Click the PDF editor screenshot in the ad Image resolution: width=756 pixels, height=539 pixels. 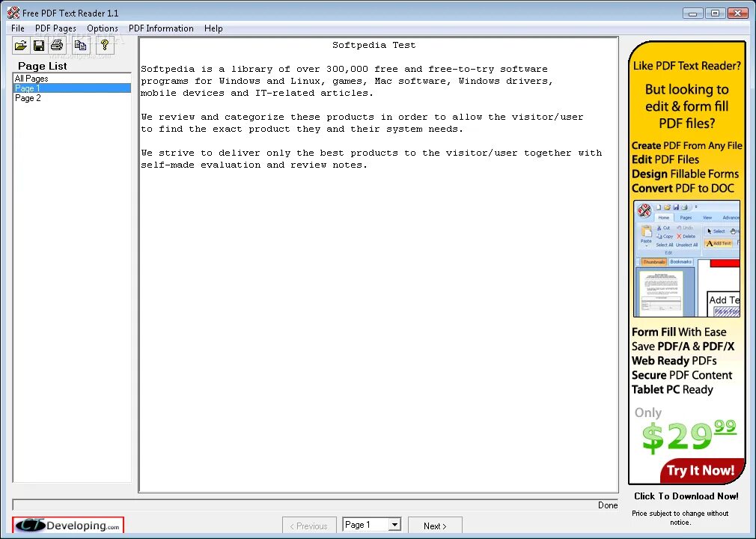click(x=686, y=259)
